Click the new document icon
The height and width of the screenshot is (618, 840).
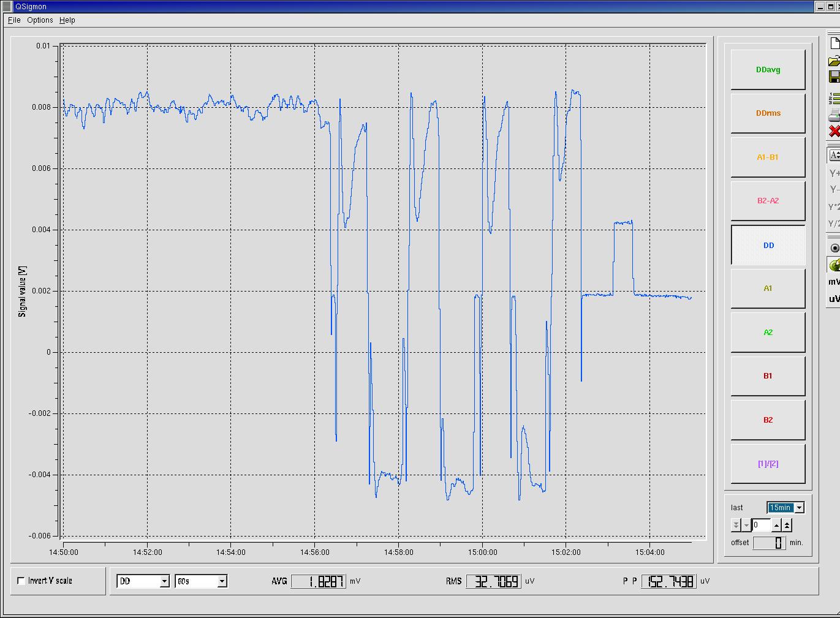(834, 43)
